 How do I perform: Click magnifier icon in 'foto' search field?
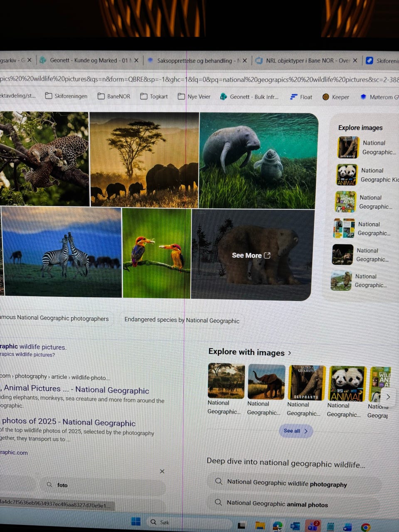pyautogui.click(x=49, y=485)
